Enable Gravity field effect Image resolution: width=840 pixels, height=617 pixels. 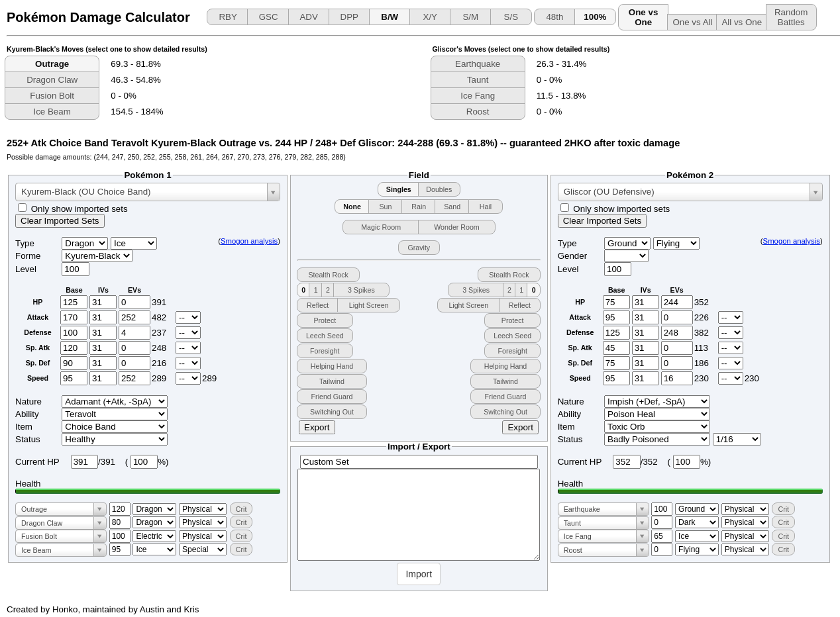[x=419, y=248]
